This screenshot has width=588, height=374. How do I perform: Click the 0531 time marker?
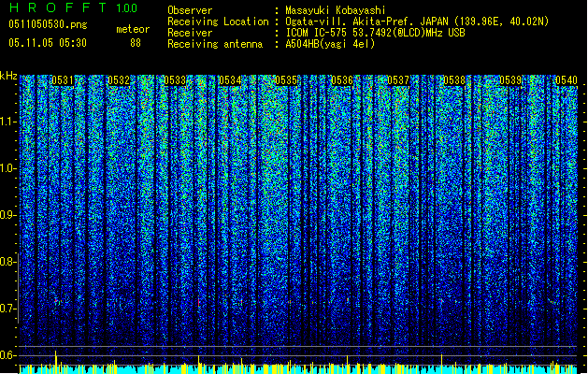click(63, 80)
